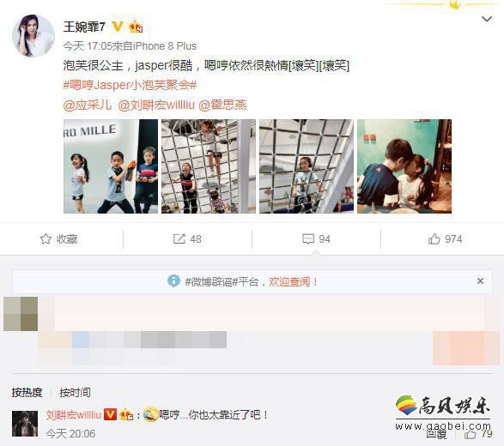Open the post options chevron menu
The height and width of the screenshot is (446, 504).
click(x=487, y=19)
